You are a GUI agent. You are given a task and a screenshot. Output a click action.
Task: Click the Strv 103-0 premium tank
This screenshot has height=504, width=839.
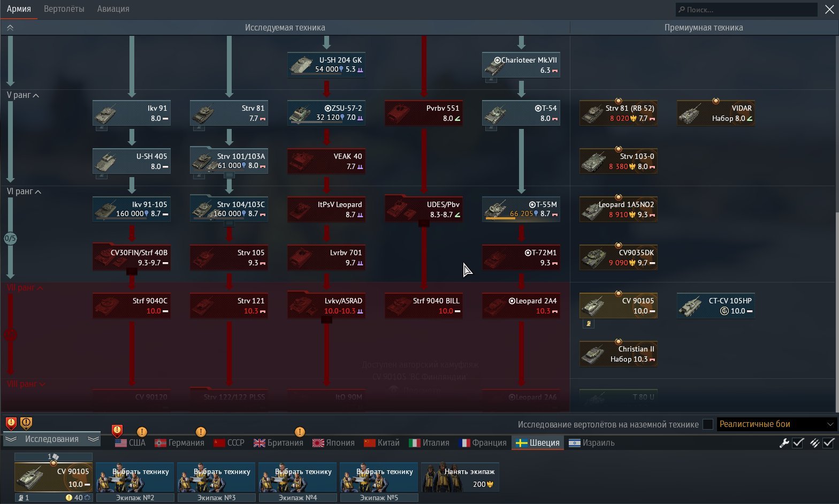pyautogui.click(x=619, y=162)
